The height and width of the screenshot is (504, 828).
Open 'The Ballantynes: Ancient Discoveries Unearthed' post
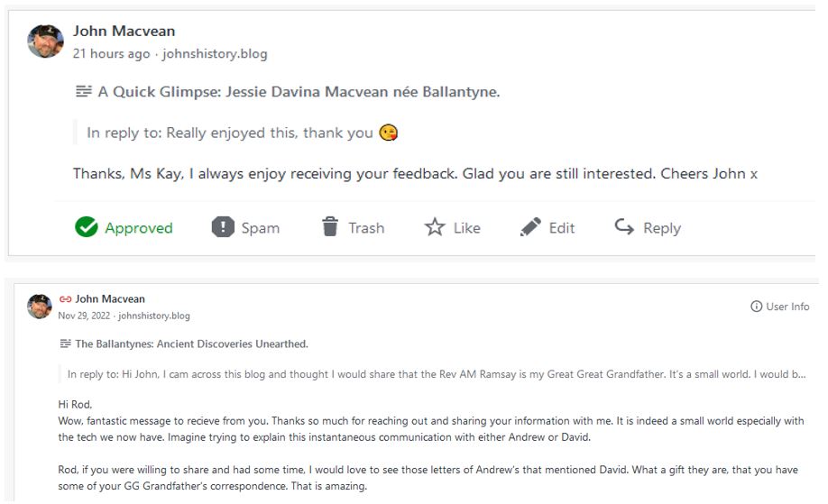coord(191,344)
